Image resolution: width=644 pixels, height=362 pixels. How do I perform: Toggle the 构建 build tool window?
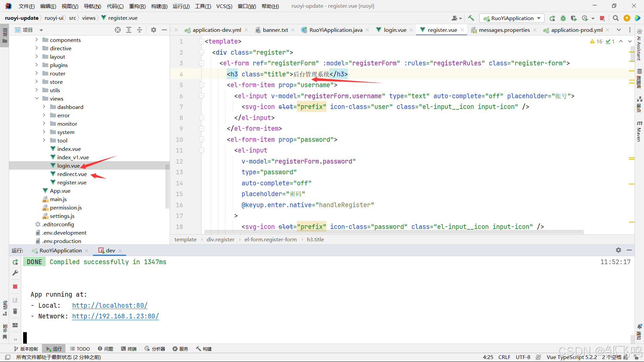click(204, 349)
